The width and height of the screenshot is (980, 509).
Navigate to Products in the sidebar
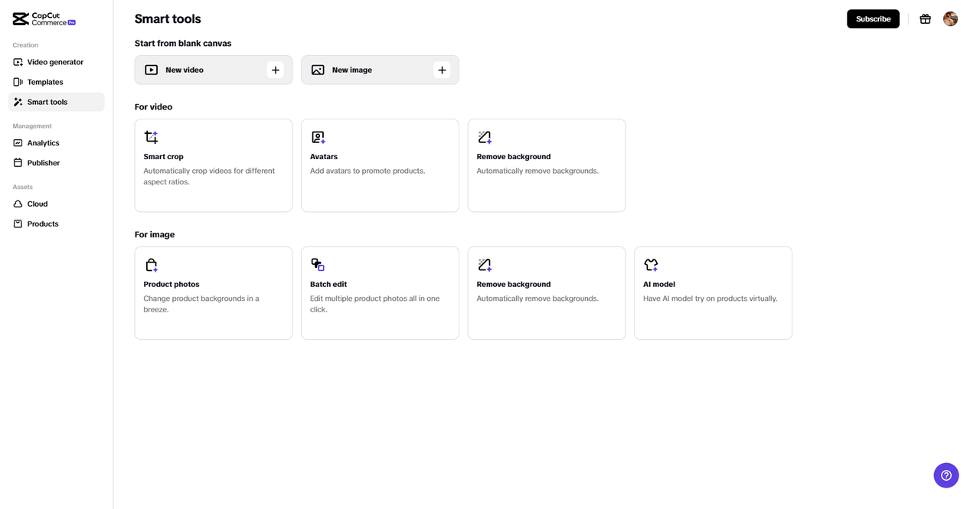click(43, 224)
